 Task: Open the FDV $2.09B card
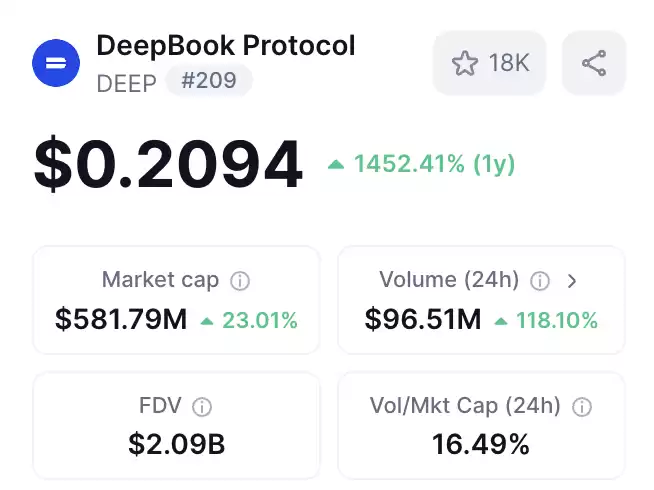tap(176, 426)
